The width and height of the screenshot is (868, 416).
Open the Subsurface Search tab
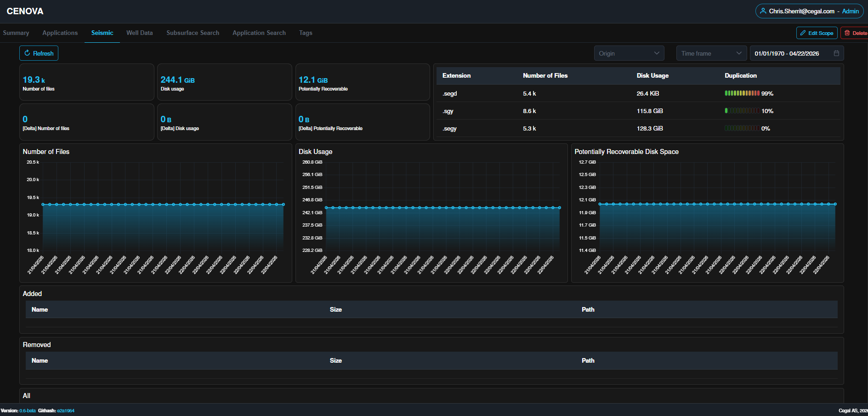[193, 33]
